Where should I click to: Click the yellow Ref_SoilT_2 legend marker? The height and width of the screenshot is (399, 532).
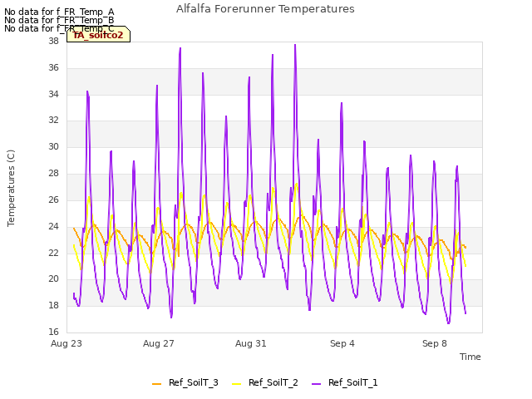click(x=236, y=384)
